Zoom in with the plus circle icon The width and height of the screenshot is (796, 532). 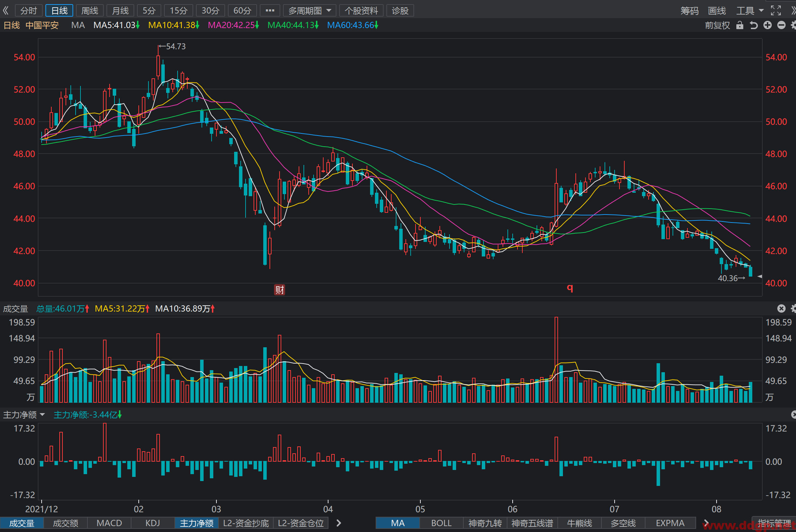(768, 25)
